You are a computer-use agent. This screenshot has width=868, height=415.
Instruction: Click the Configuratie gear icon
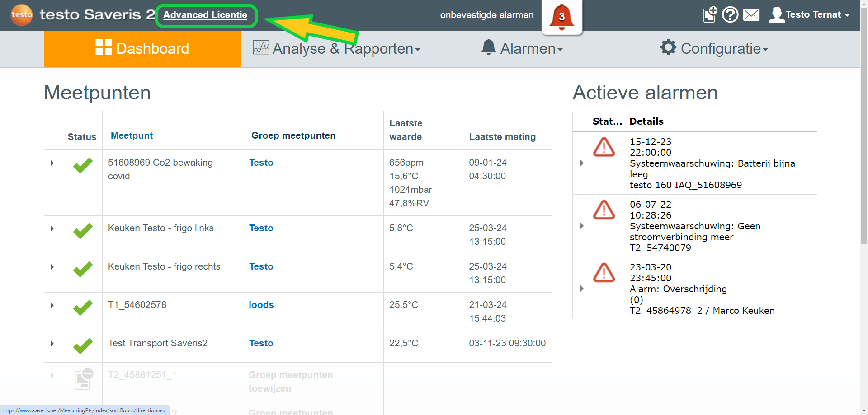(668, 47)
